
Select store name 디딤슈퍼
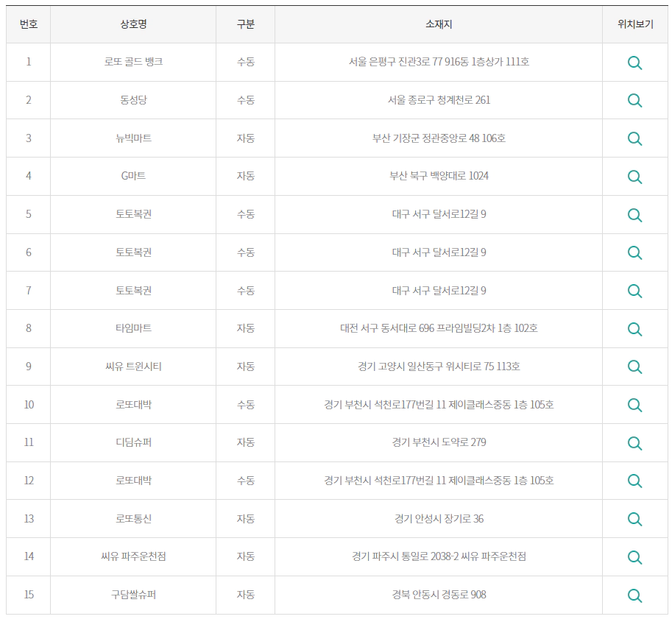click(x=133, y=442)
